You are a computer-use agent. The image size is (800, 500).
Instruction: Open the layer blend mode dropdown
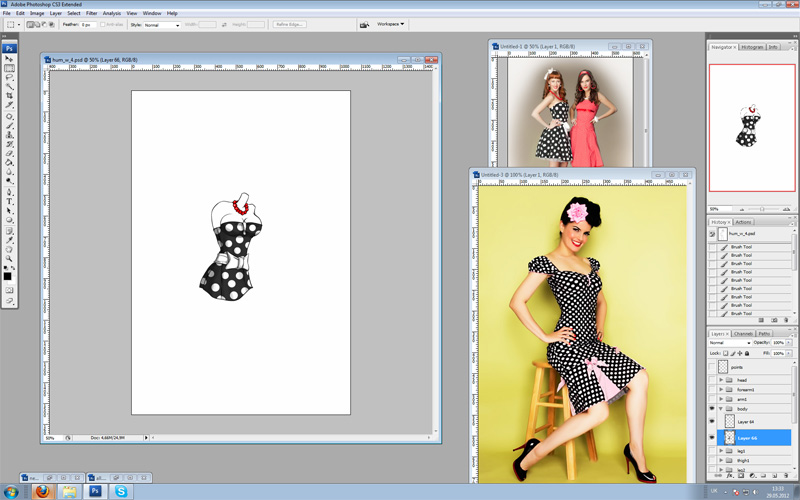coord(730,343)
